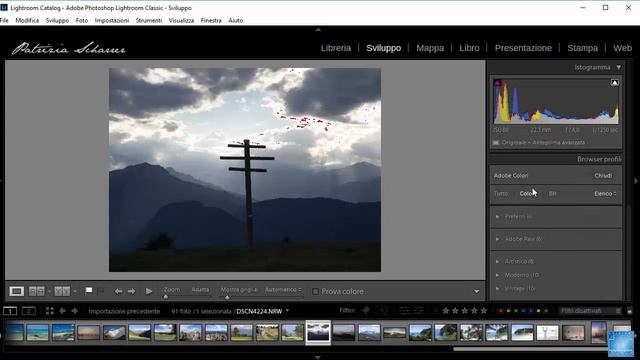Open the File menu
The width and height of the screenshot is (640, 360).
4,20
